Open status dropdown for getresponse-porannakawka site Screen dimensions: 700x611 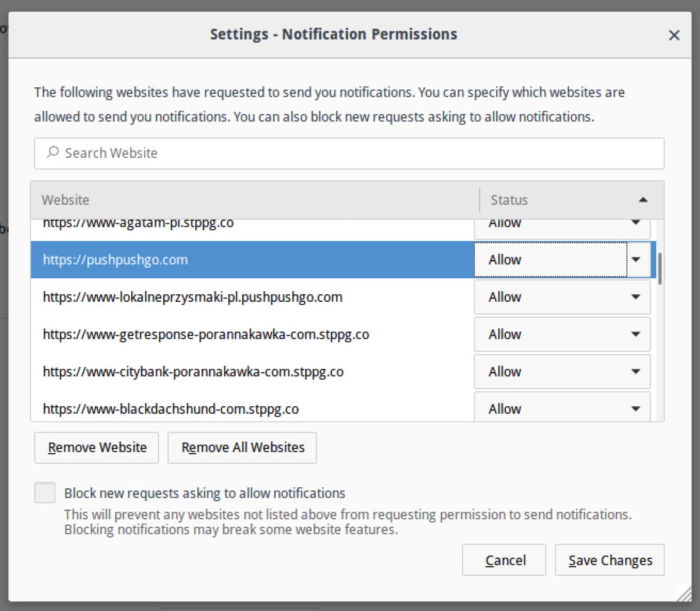point(562,334)
